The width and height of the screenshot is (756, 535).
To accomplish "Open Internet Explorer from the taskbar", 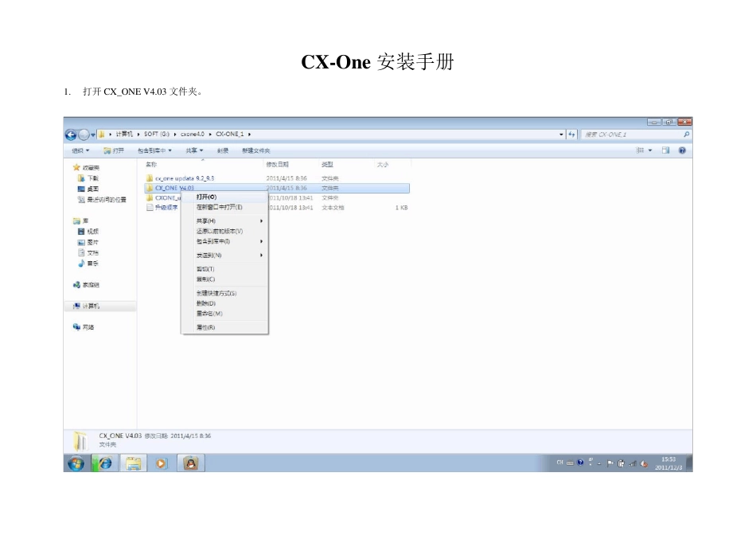I will (x=104, y=463).
